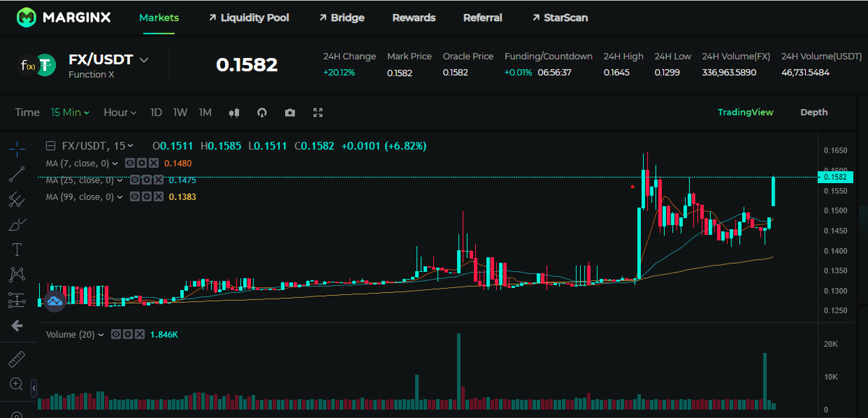Screen dimensions: 868x418
Task: Go to the Referral page
Action: (x=483, y=17)
